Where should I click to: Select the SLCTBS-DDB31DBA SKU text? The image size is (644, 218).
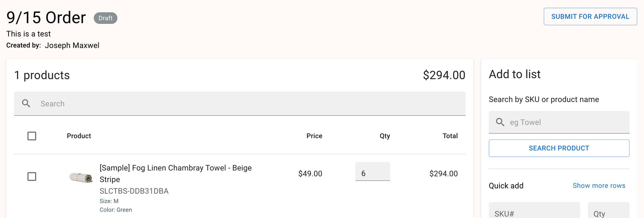134,191
